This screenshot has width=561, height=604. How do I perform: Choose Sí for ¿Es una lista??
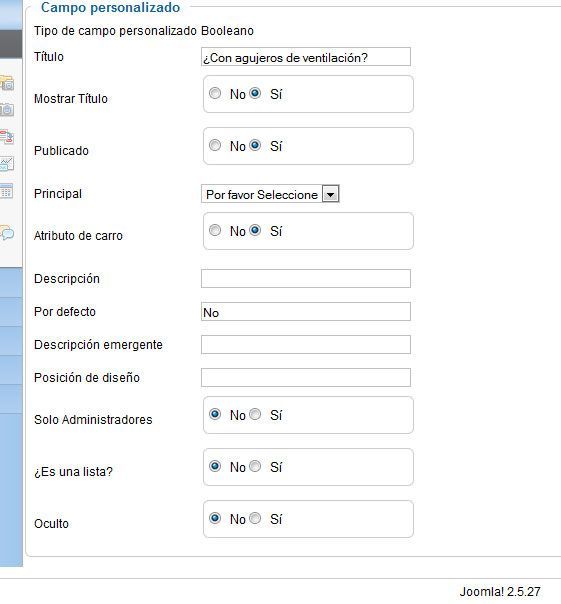coord(255,466)
